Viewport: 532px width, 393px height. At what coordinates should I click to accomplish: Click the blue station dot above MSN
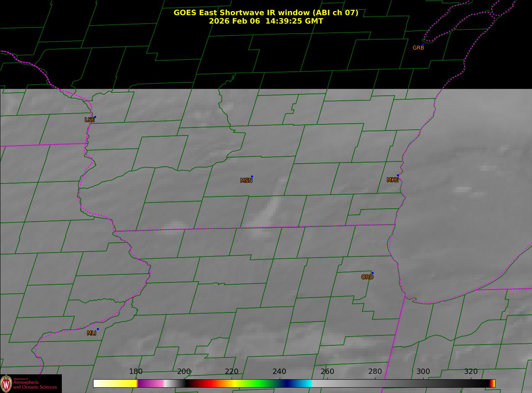coord(252,177)
